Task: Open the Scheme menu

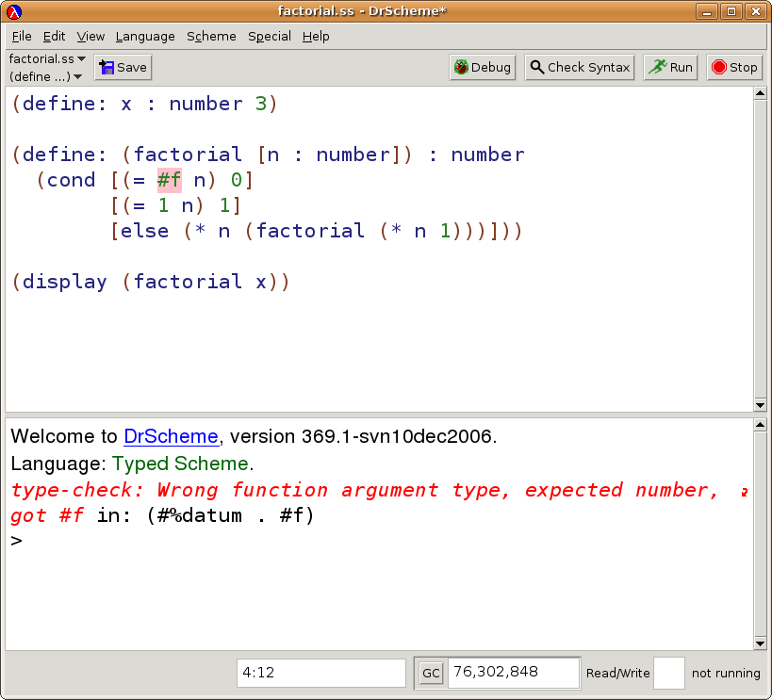Action: (211, 36)
